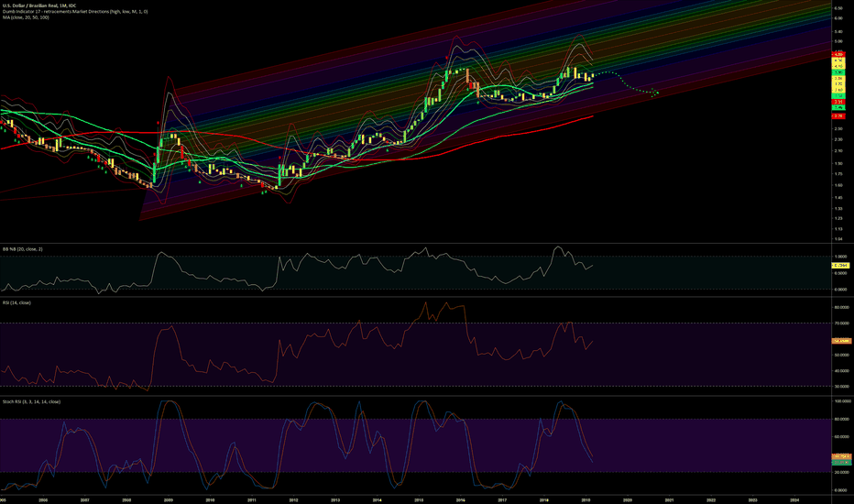Click the 2020 label on the time axis
The image size is (854, 504).
pos(628,499)
